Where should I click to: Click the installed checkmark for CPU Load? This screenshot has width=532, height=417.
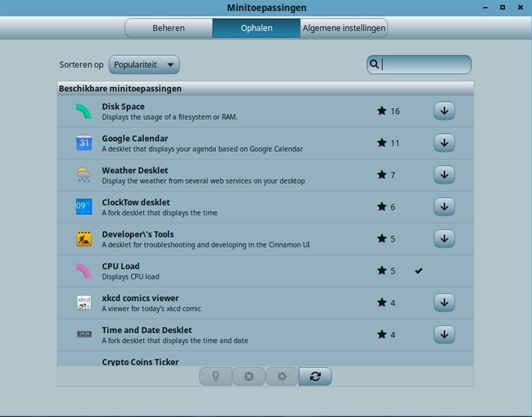coord(419,271)
